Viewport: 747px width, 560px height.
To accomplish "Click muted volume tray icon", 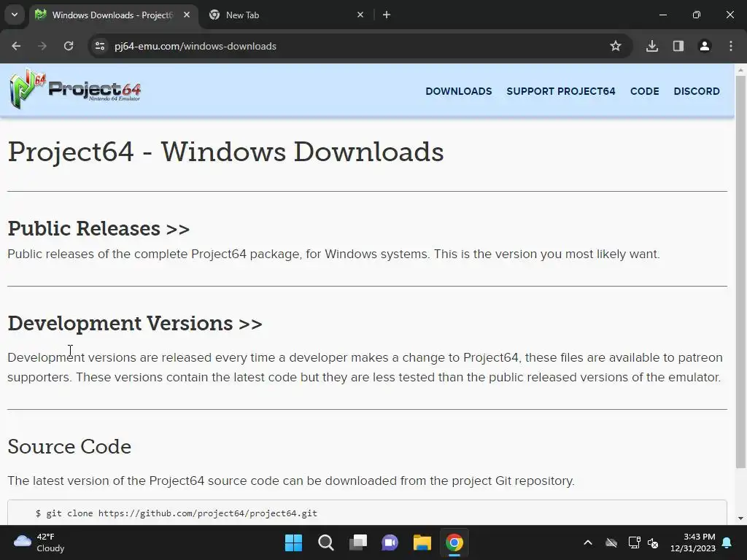I will tap(653, 542).
